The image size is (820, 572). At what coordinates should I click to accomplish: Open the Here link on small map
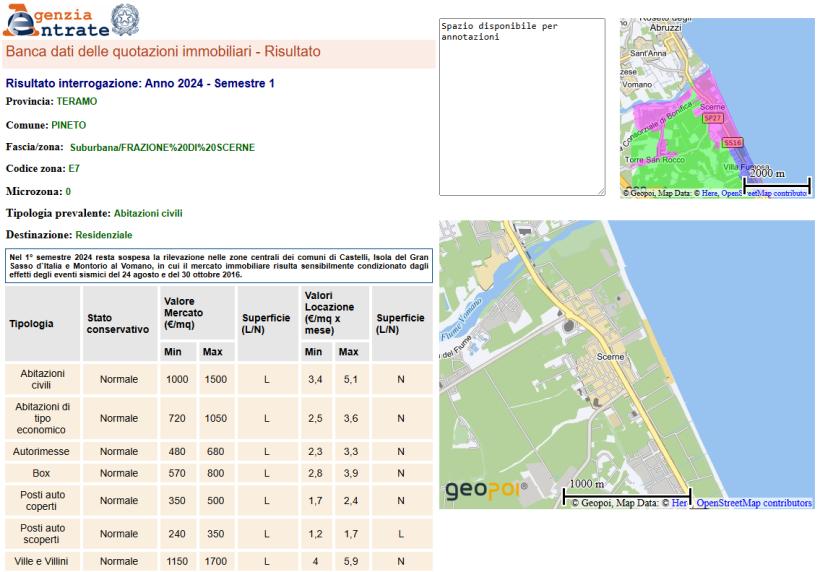710,193
